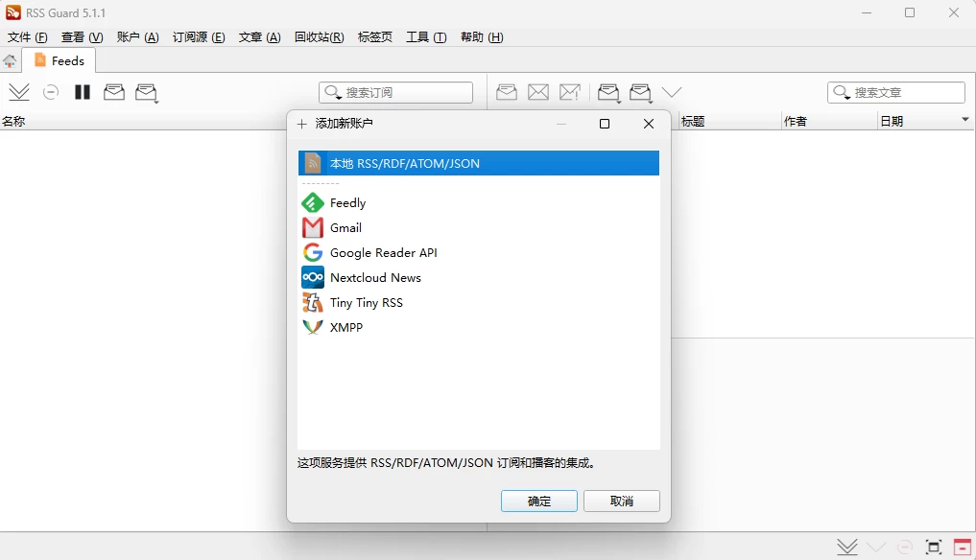Mark article read with open envelope icon
Screen dimensions: 976x560
click(x=507, y=92)
